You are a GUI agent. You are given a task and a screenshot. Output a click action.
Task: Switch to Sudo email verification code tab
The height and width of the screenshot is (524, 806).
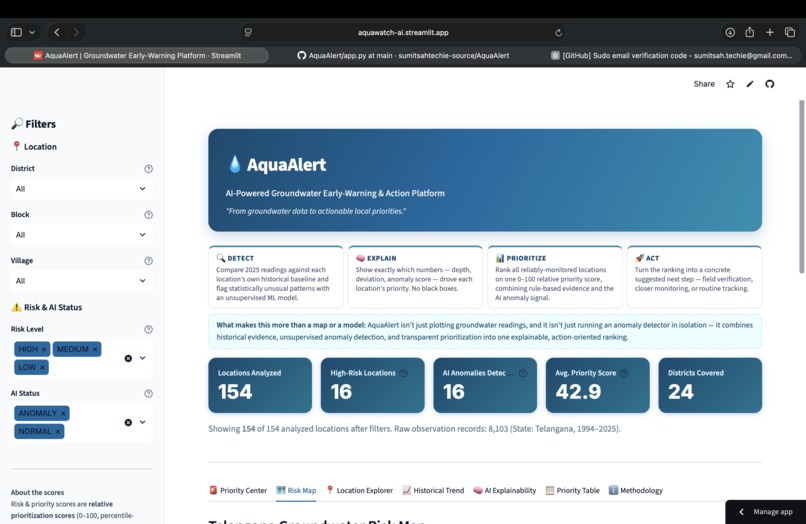[671, 56]
